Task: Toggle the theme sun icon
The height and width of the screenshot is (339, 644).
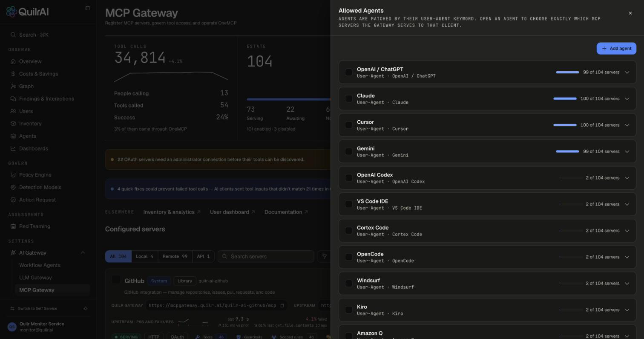Action: coord(86,308)
